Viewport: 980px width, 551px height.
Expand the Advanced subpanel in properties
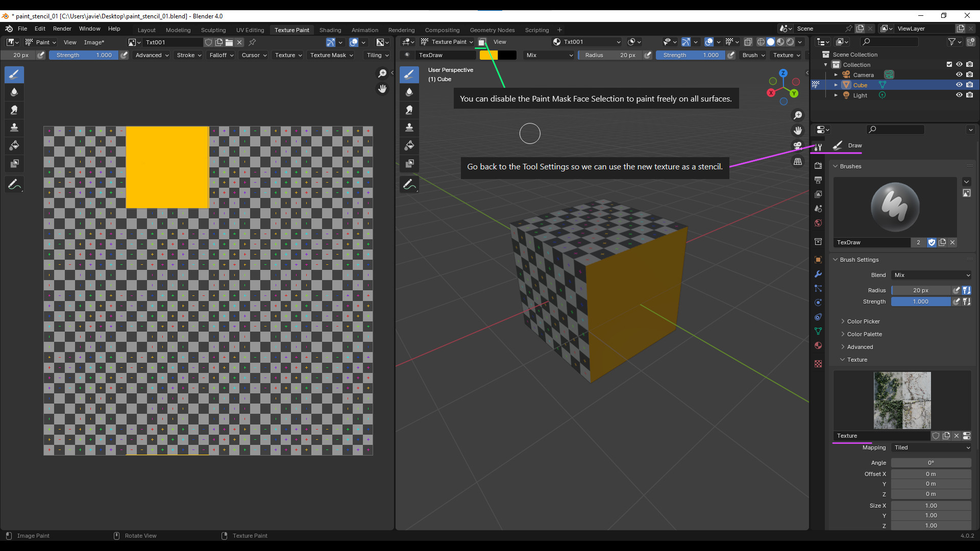860,347
